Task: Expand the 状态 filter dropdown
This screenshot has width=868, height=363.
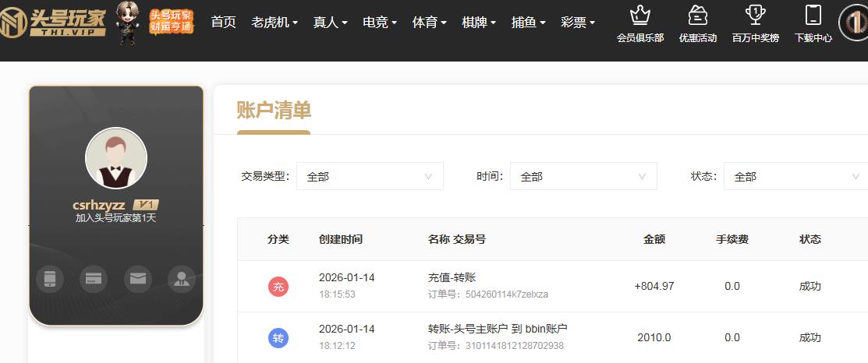Action: (x=795, y=177)
